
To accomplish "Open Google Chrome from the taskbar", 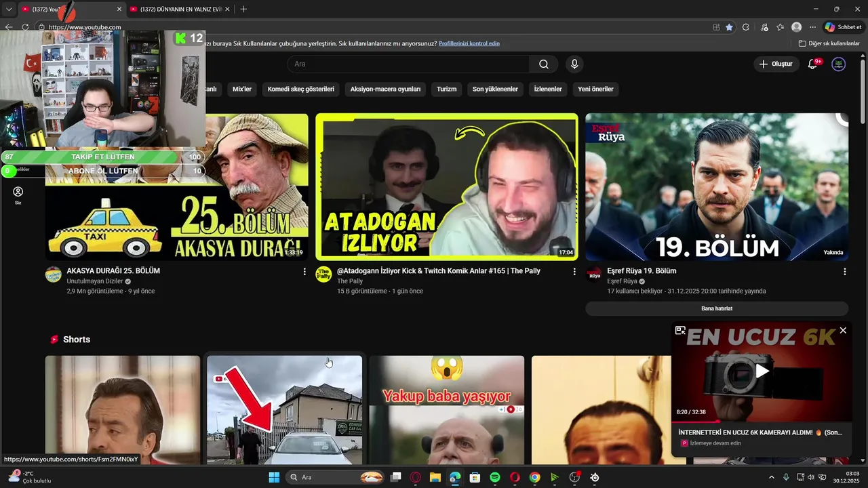I will click(x=534, y=477).
